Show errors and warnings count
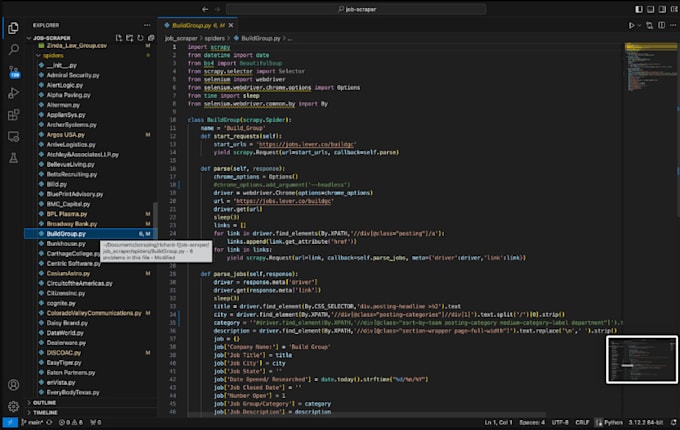680x430 pixels. pyautogui.click(x=71, y=422)
